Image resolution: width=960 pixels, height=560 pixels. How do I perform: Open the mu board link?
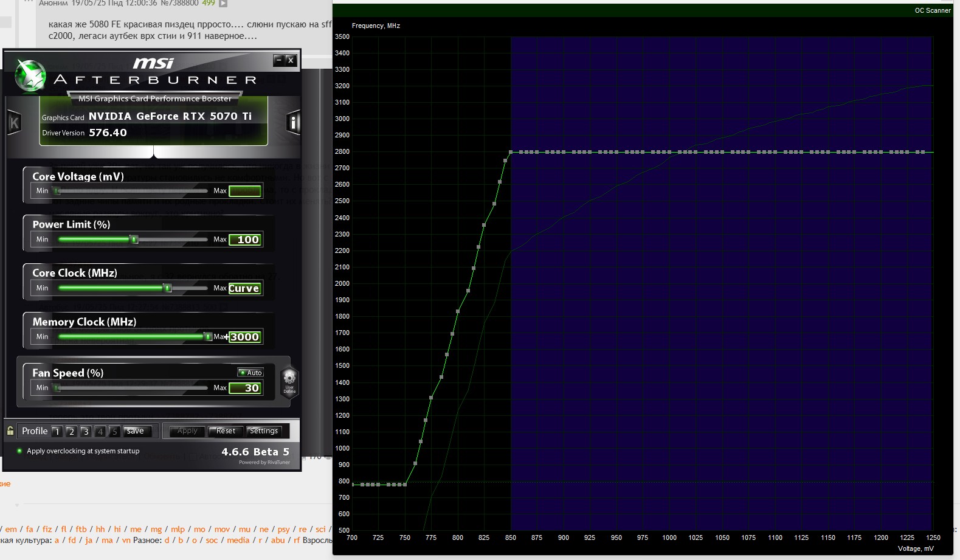pos(244,530)
